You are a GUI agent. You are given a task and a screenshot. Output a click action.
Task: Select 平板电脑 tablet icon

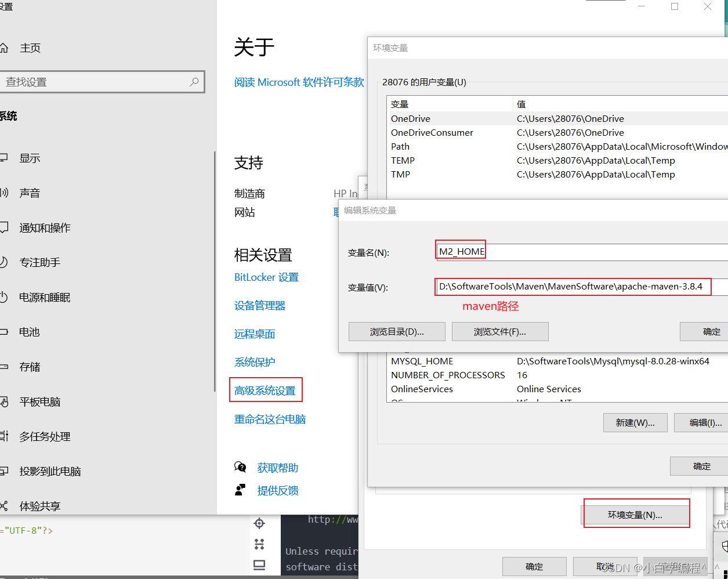click(3, 402)
